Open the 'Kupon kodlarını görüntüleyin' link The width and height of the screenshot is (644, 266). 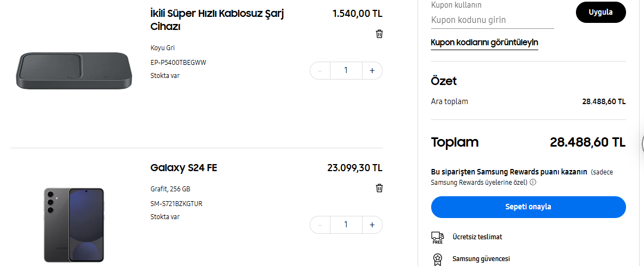coord(484,43)
